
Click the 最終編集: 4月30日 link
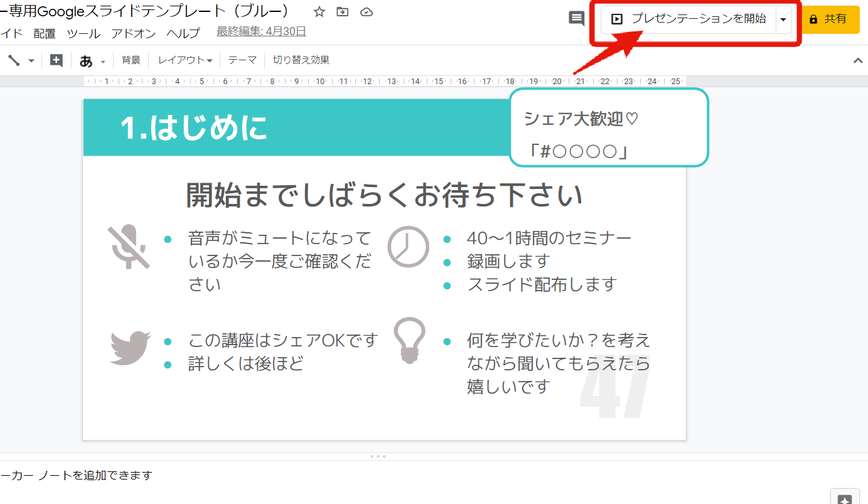coord(262,31)
